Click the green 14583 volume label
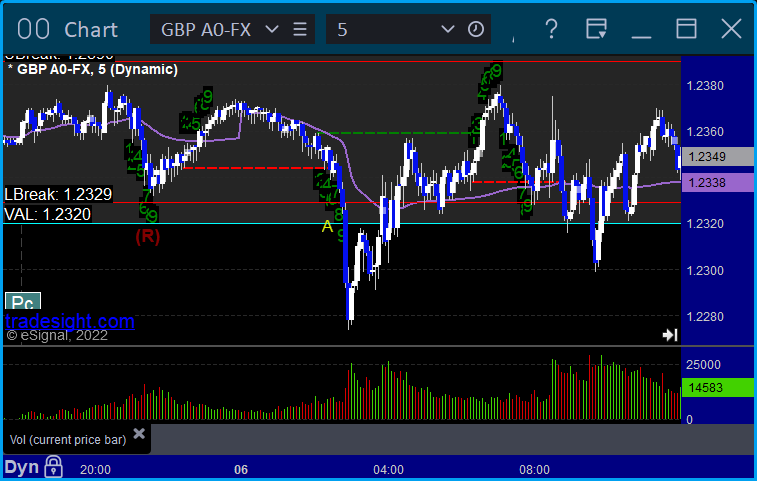This screenshot has width=757, height=481. pos(717,388)
